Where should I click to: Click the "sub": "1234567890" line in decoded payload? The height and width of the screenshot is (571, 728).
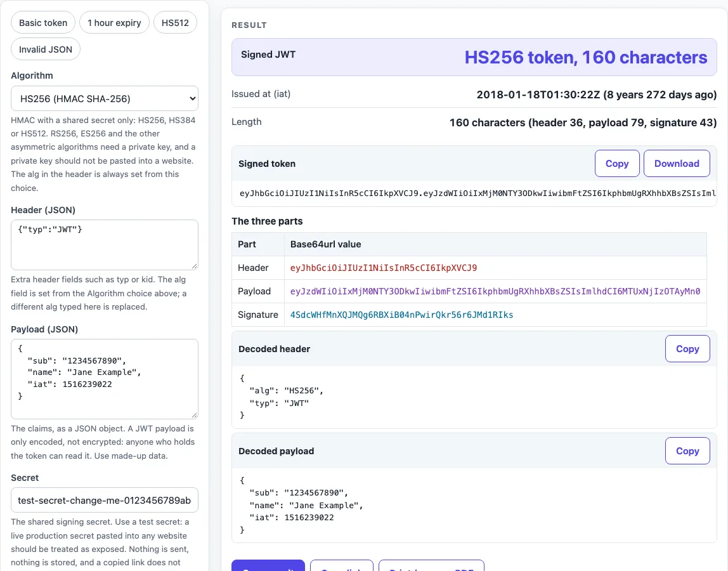coord(299,493)
